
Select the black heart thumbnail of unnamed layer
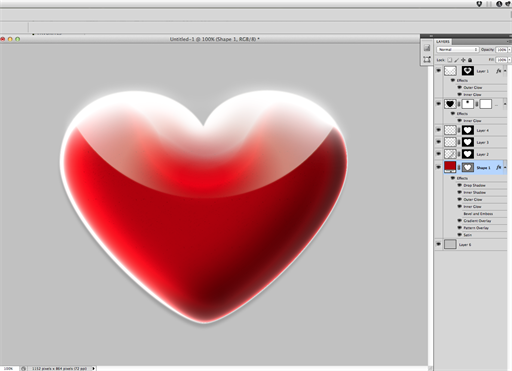coord(450,104)
